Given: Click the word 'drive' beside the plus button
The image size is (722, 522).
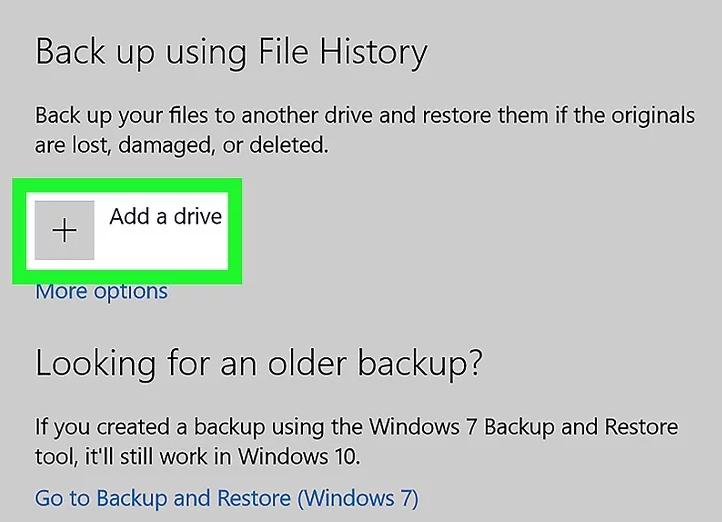Looking at the screenshot, I should pos(196,216).
